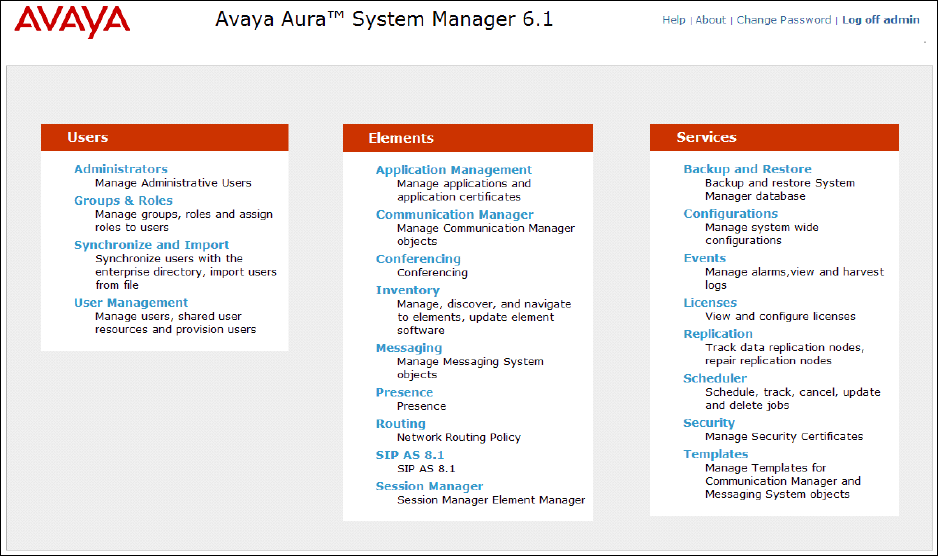
Task: Open Licenses under Services
Action: coord(710,303)
